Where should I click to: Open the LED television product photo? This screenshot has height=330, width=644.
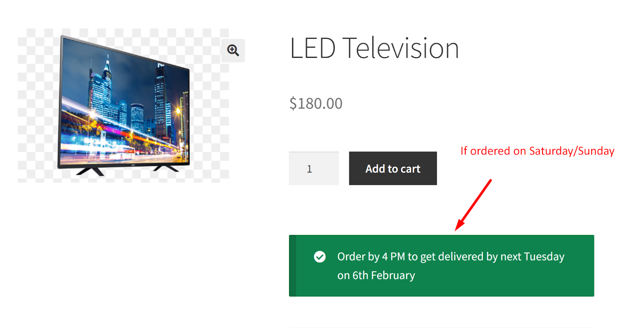click(124, 106)
